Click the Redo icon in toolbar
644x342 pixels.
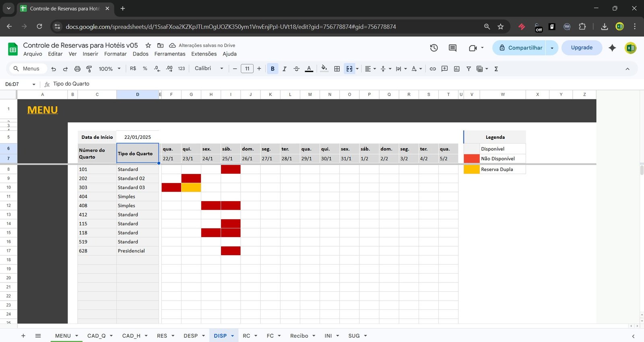[x=65, y=69]
